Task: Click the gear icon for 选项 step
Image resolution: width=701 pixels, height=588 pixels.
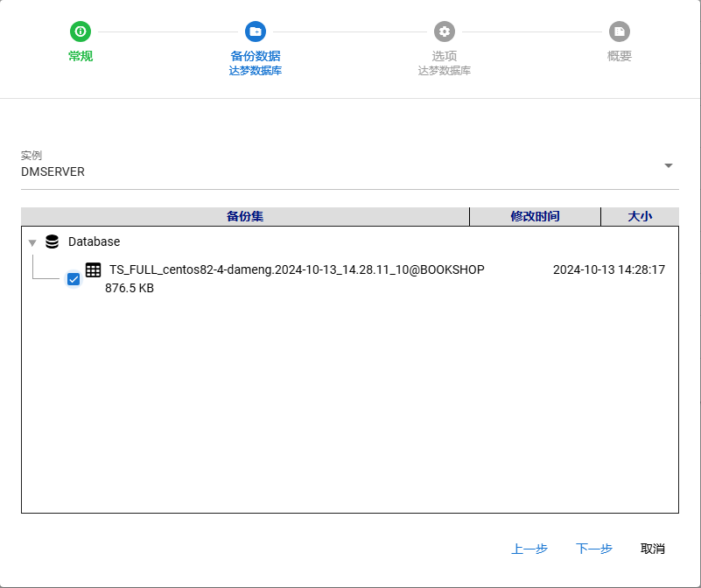Action: [445, 31]
